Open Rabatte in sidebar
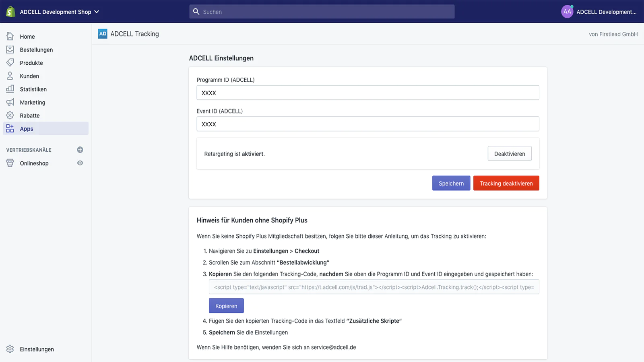This screenshot has height=362, width=644. click(30, 116)
